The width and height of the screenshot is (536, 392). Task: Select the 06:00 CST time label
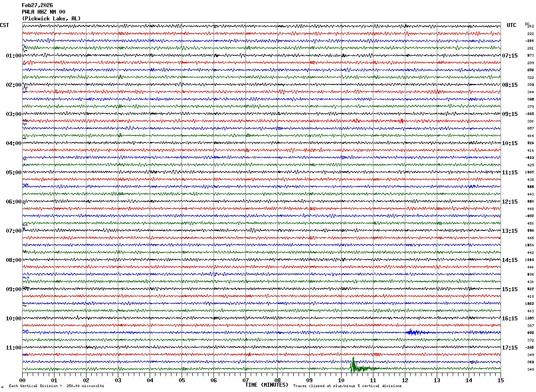click(x=14, y=202)
